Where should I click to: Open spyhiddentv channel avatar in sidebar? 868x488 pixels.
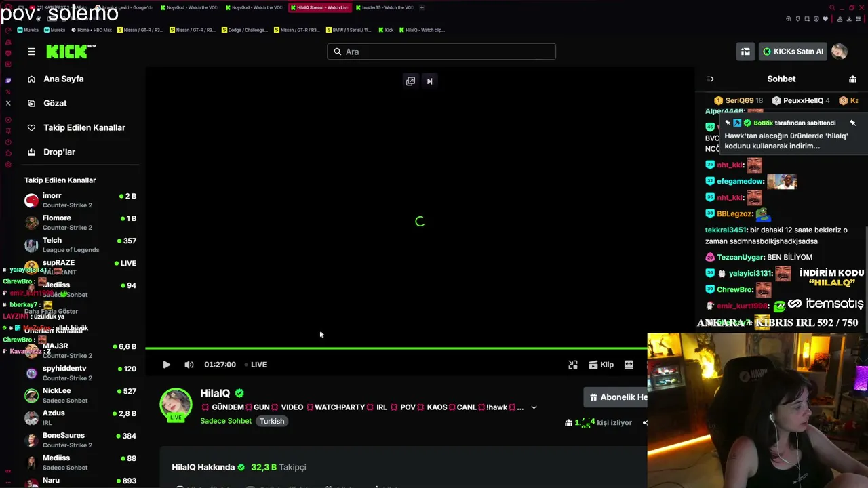point(31,373)
